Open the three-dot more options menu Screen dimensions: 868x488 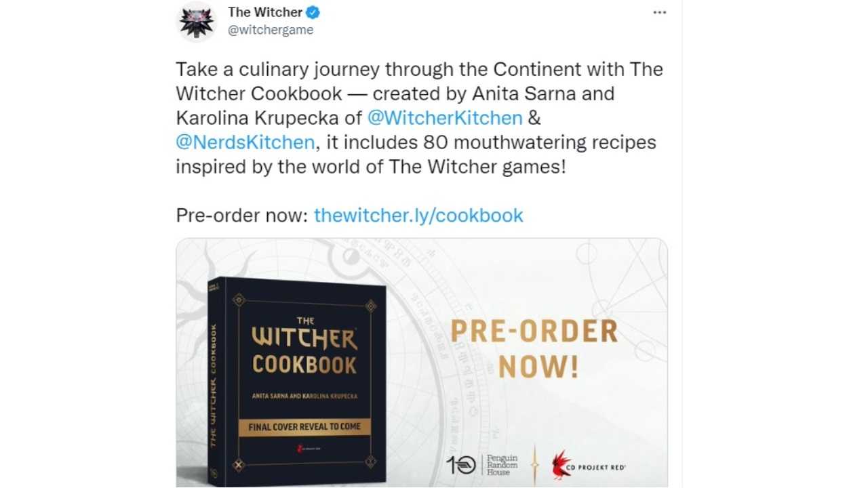[x=659, y=12]
